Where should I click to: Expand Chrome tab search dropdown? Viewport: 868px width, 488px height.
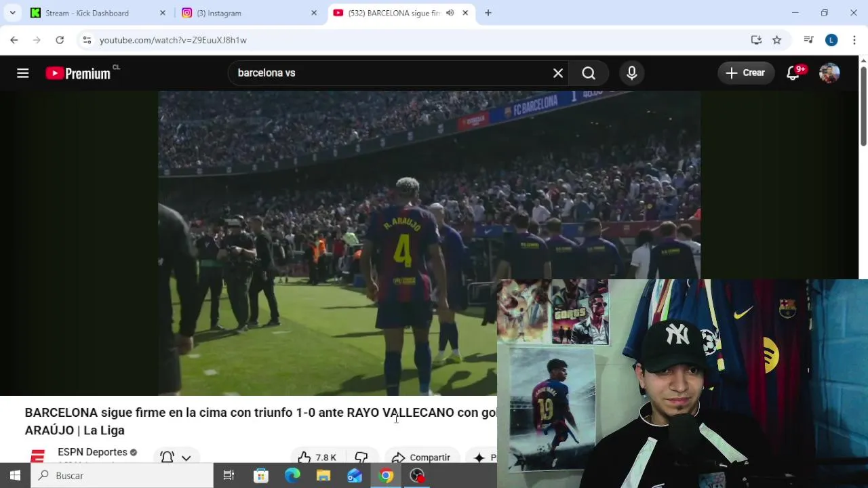(12, 13)
